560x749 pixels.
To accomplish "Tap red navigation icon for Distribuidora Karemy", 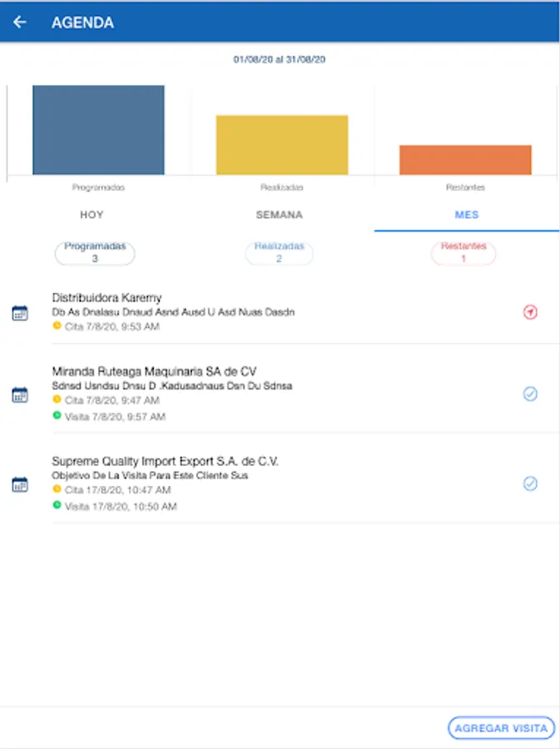I will 530,312.
